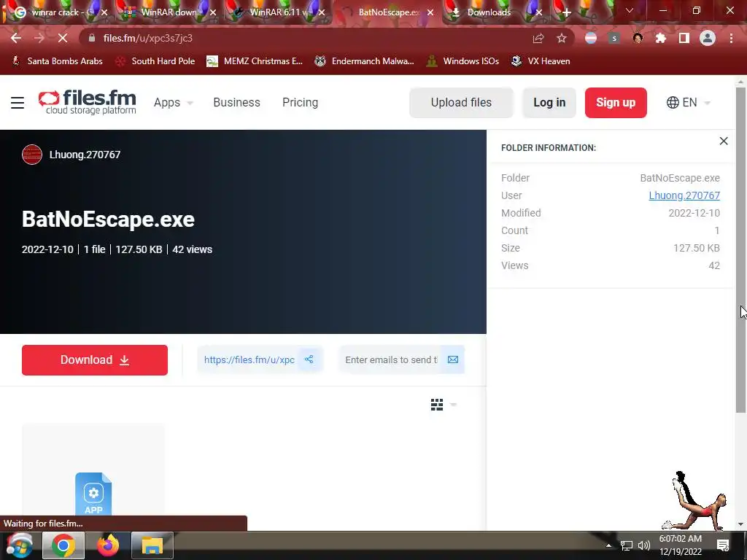Click the Windows Start button
The image size is (747, 560).
coord(20,545)
